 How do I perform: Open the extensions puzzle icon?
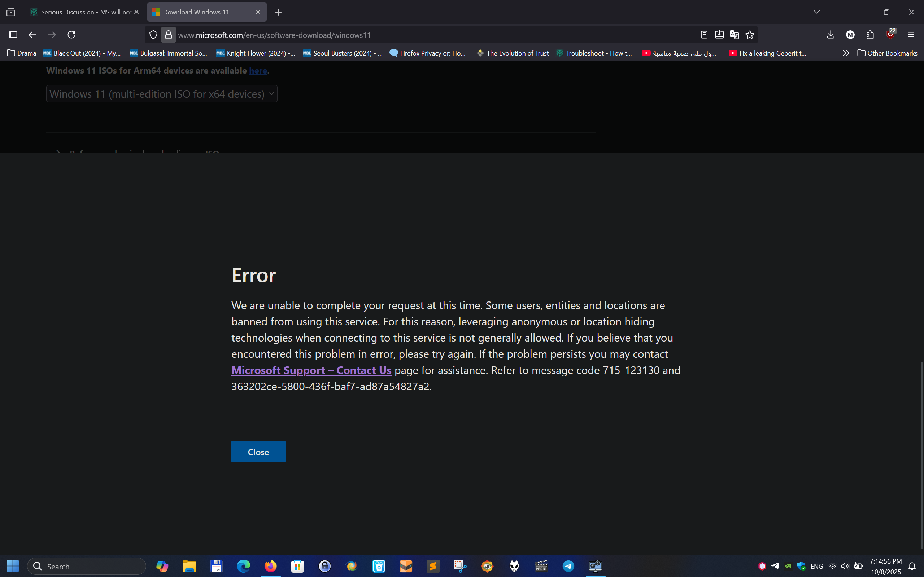(x=870, y=35)
